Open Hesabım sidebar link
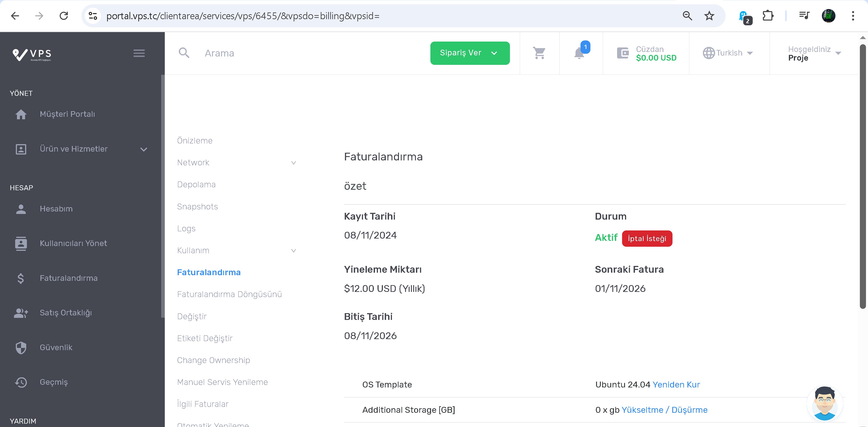 (56, 209)
